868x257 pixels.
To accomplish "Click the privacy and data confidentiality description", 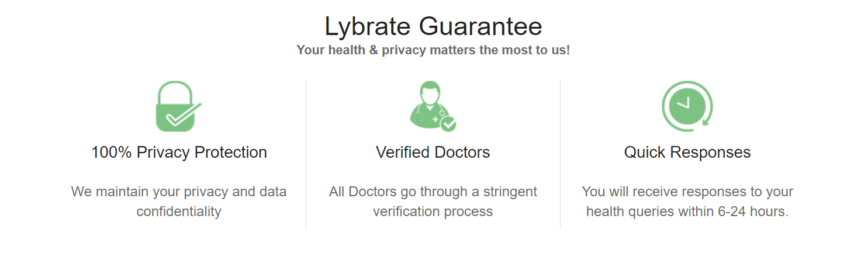I will tap(179, 202).
